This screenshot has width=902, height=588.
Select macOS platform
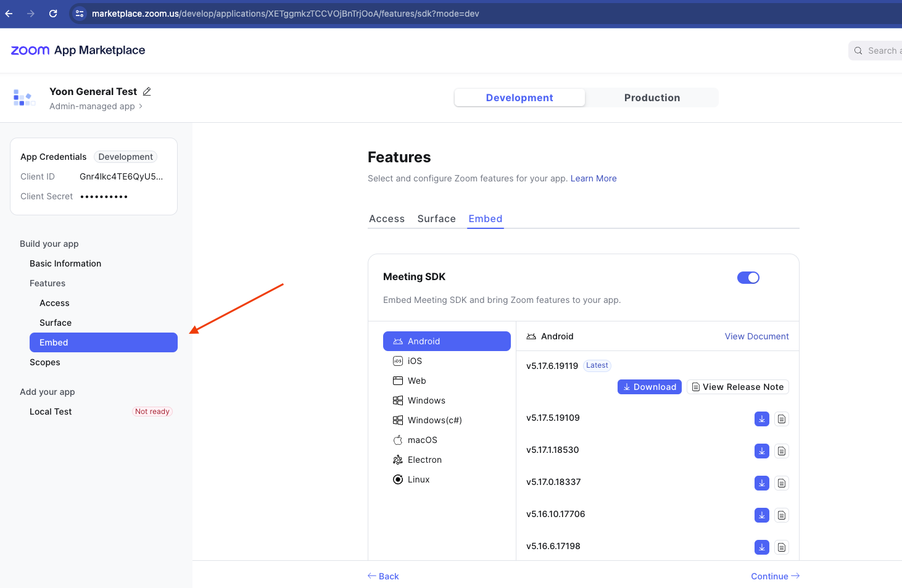click(x=447, y=440)
